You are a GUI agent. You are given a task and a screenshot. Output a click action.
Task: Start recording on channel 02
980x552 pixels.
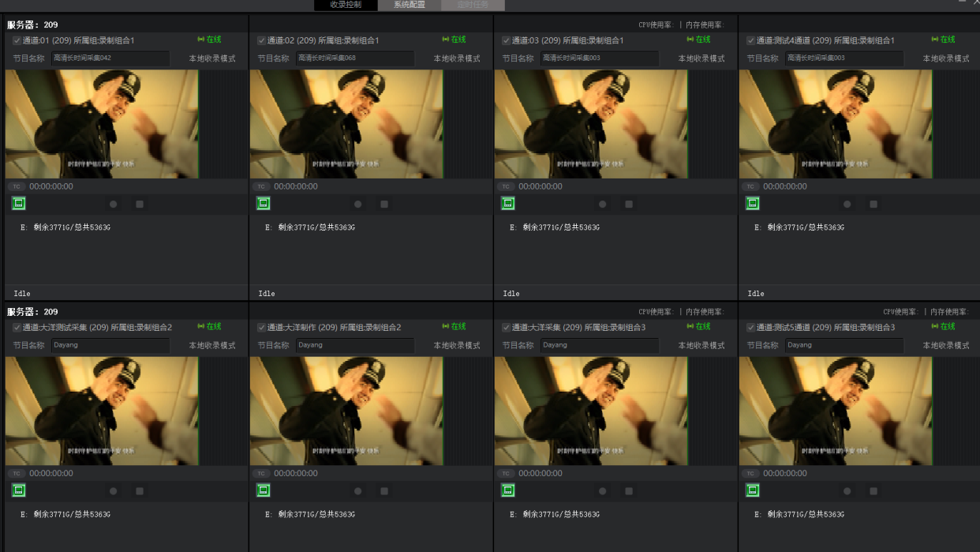358,204
